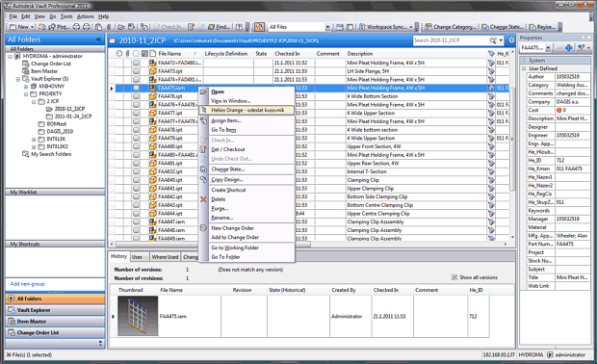This screenshot has width=597, height=364.
Task: Toggle checkbox for FAA477.ipt row
Action: click(x=136, y=113)
